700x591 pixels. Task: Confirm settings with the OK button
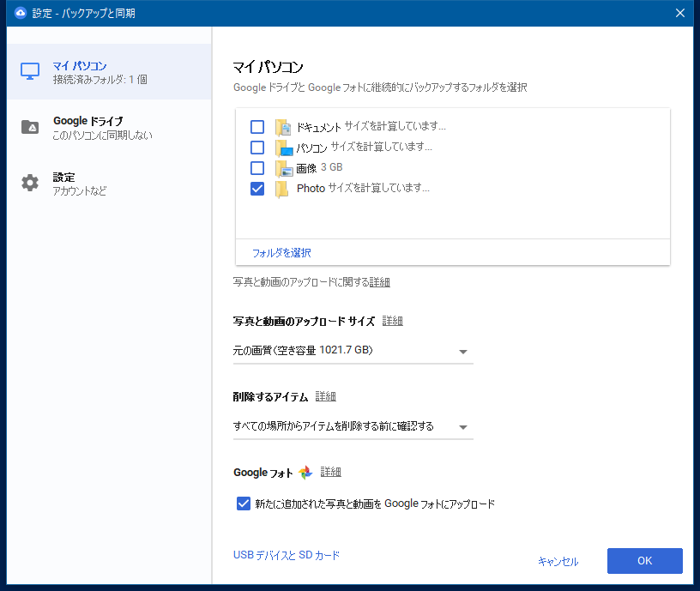[644, 561]
